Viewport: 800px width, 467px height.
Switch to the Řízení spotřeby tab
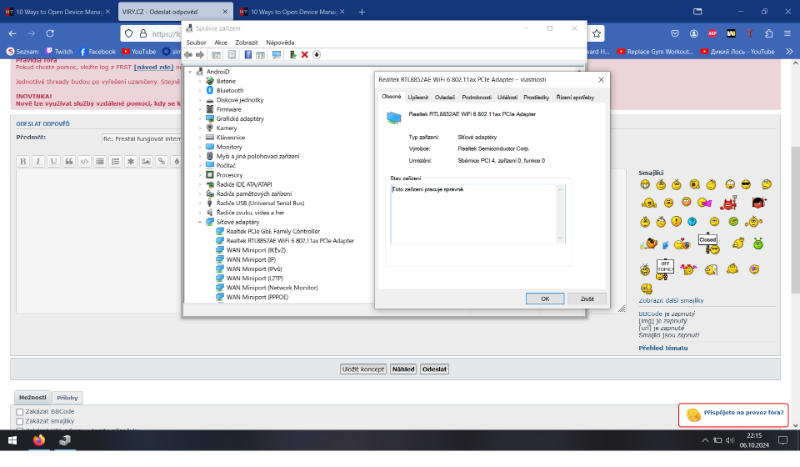575,97
